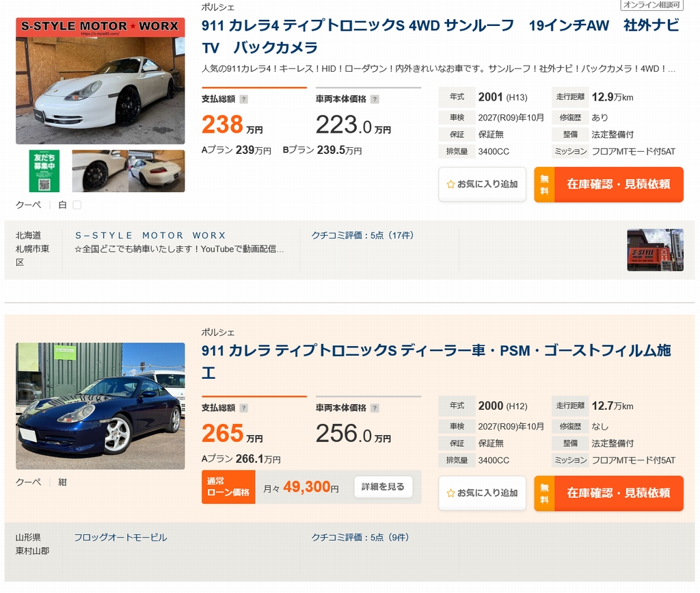700x593 pixels.
Task: Add white 911 Carrera 4 to favorites
Action: [482, 184]
